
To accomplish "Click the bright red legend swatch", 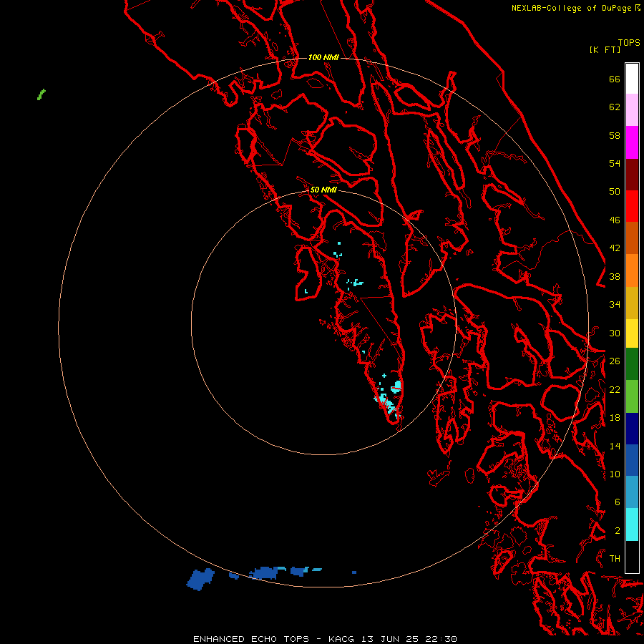I will coord(632,206).
